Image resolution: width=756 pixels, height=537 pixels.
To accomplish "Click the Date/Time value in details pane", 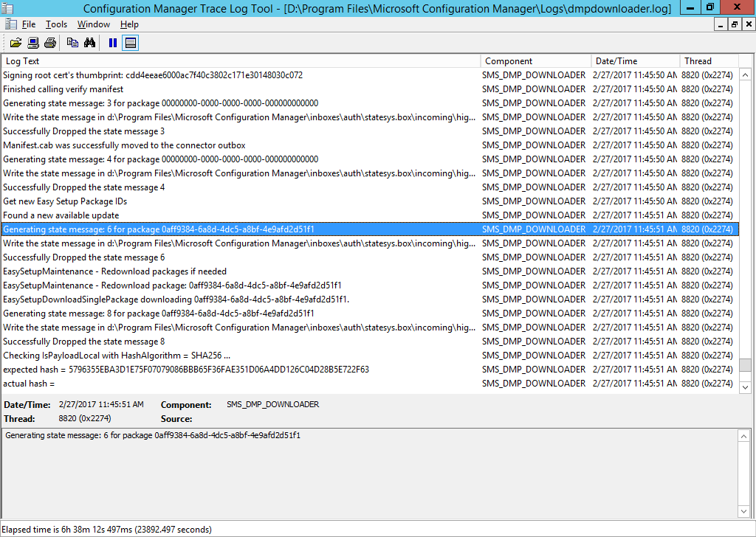I will [x=101, y=404].
